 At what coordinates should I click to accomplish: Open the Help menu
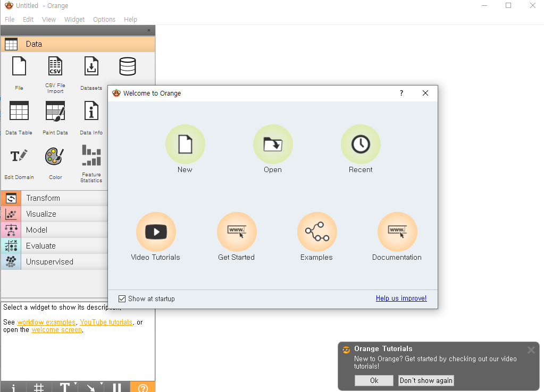coord(130,20)
